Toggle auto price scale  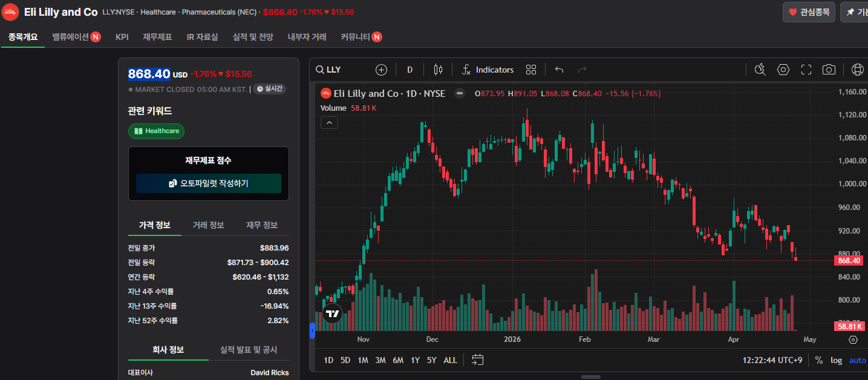(857, 360)
